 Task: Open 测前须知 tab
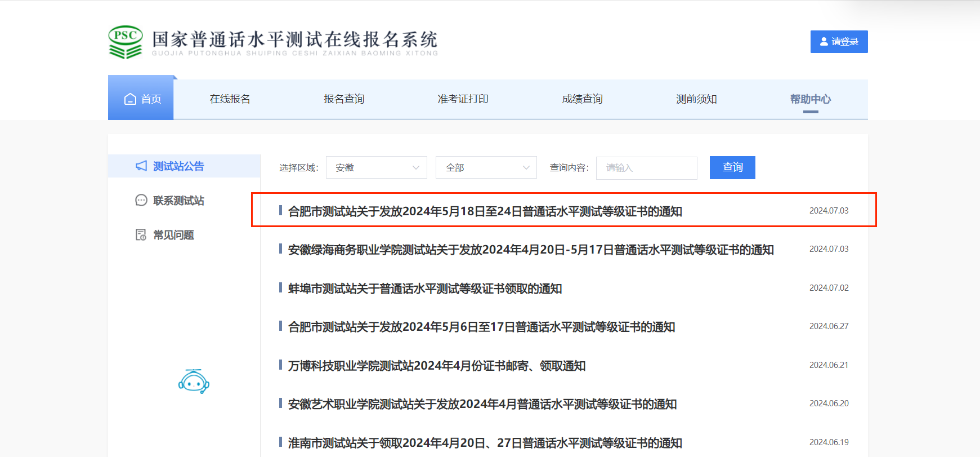coord(696,99)
